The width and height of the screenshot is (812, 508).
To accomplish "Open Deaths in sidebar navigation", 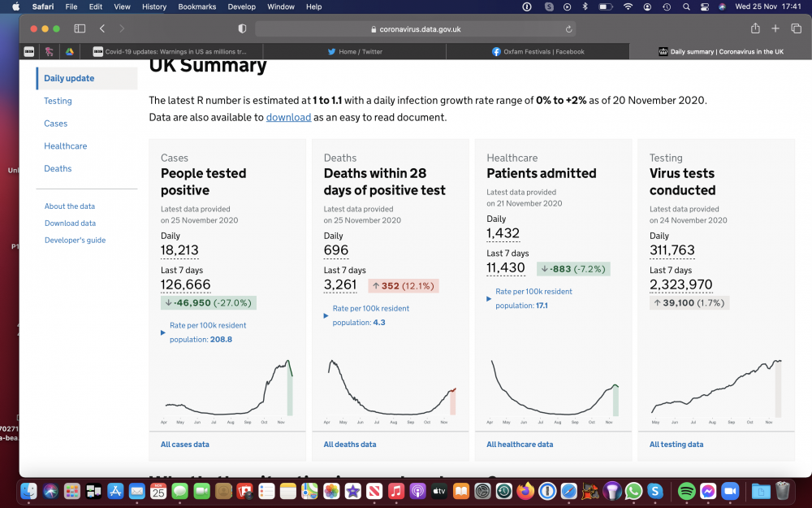I will tap(58, 168).
